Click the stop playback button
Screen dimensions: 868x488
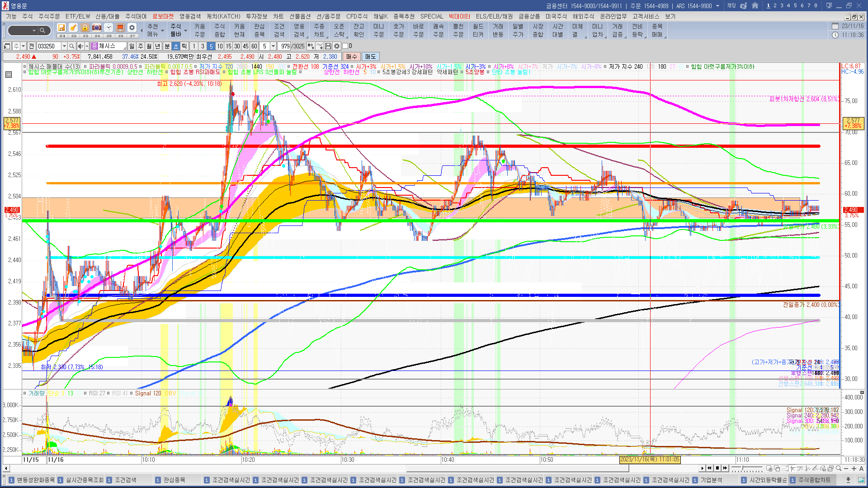point(717,468)
